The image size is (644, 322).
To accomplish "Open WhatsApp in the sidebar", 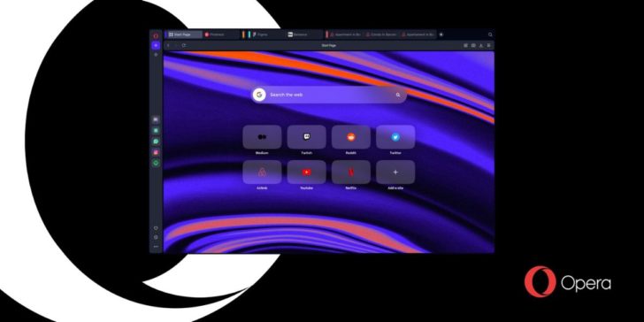I will click(156, 142).
